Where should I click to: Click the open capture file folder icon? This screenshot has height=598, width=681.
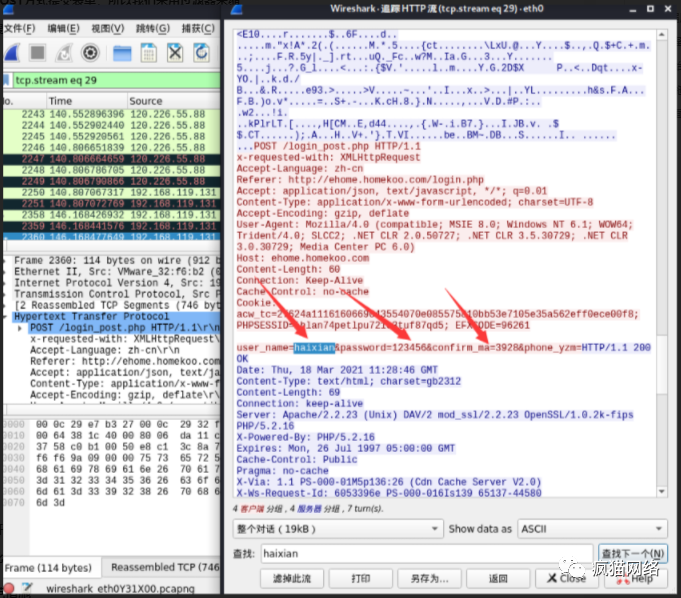click(x=122, y=53)
